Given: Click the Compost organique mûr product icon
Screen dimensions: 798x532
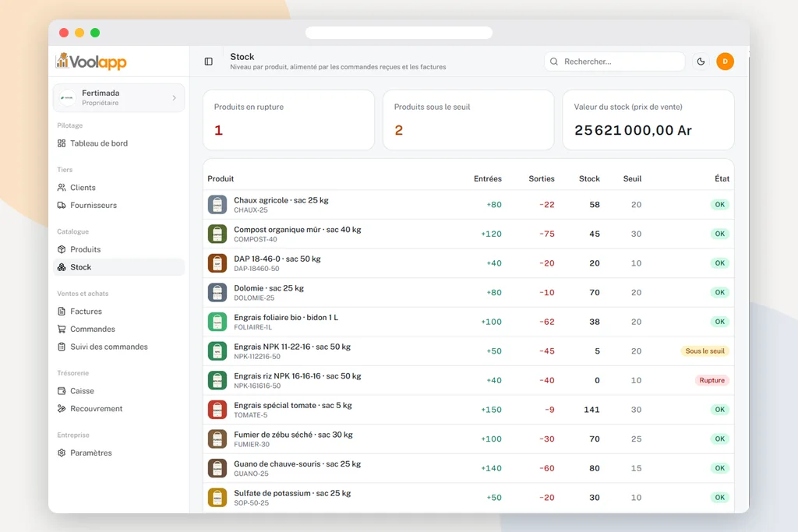Looking at the screenshot, I should 217,234.
